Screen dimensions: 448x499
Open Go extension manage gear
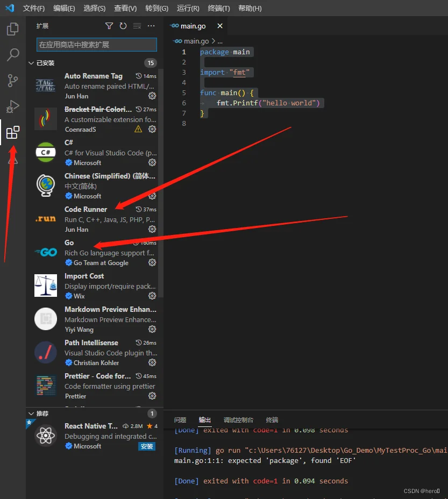(x=152, y=262)
